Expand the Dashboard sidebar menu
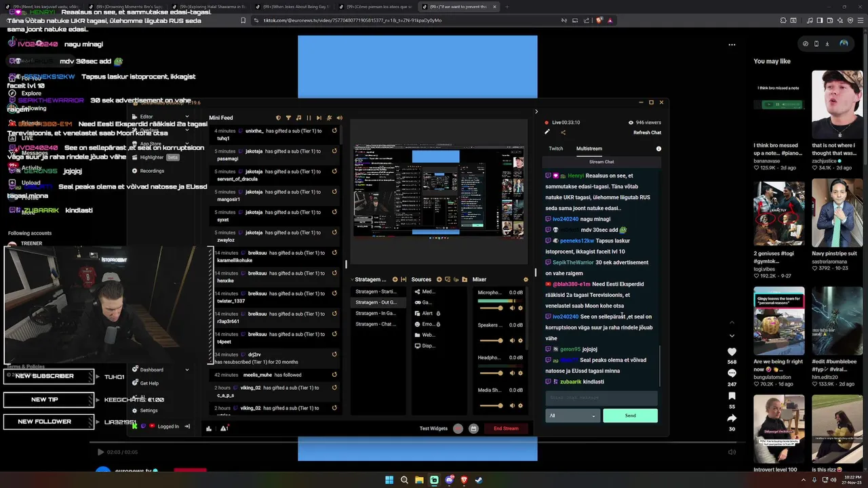The height and width of the screenshot is (488, 868). click(187, 369)
